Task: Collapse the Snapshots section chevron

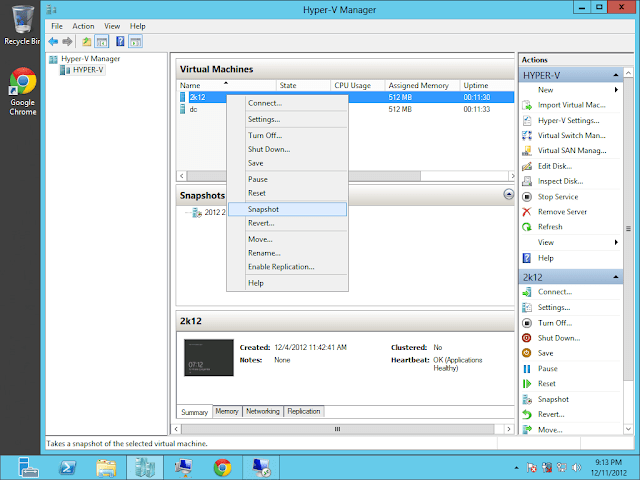Action: [x=508, y=194]
